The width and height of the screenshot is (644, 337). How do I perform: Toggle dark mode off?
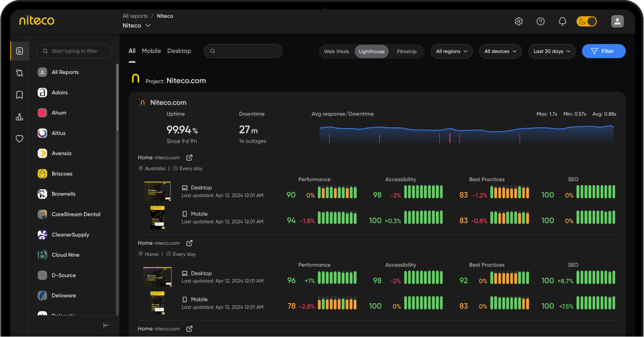(586, 21)
